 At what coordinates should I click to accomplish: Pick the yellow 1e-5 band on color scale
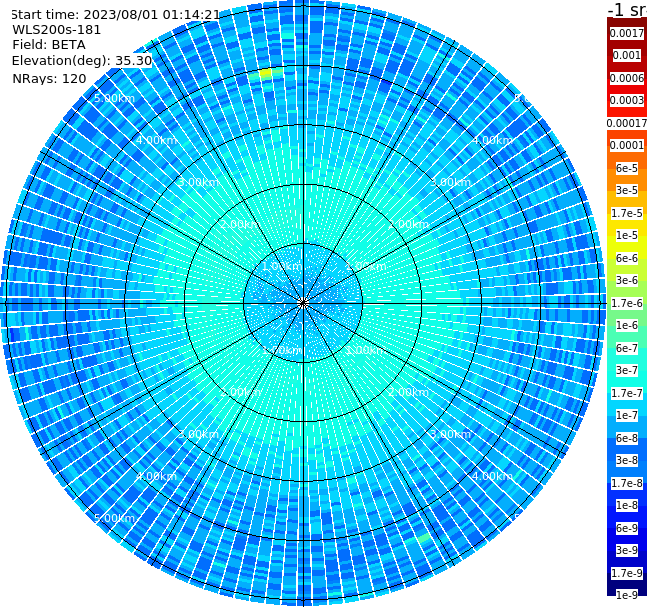(x=627, y=235)
